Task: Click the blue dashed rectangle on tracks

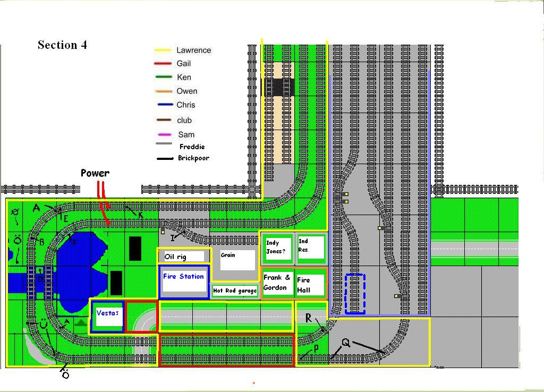Action: (355, 294)
